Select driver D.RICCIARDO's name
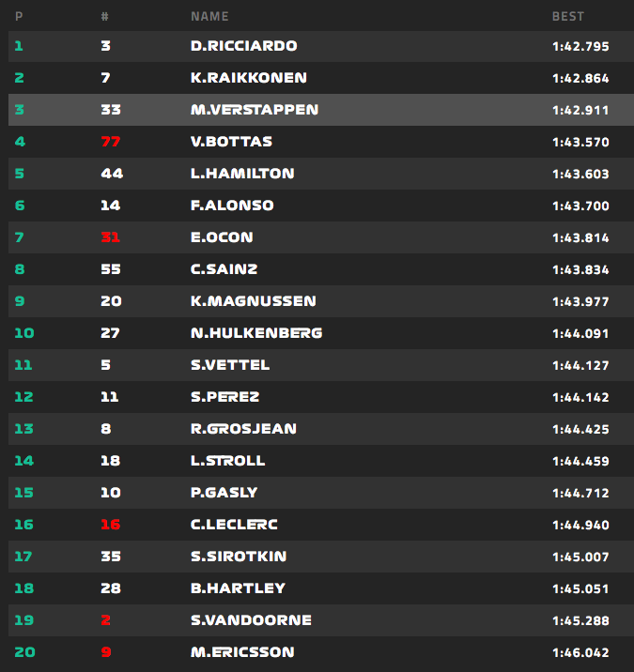 244,46
